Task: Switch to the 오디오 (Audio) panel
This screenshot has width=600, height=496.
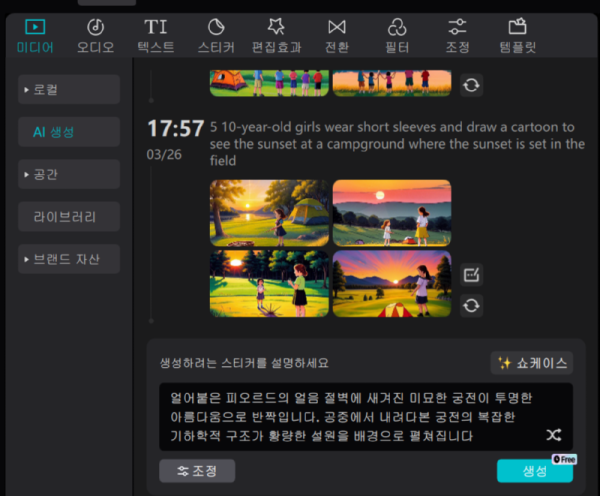Action: pos(95,35)
